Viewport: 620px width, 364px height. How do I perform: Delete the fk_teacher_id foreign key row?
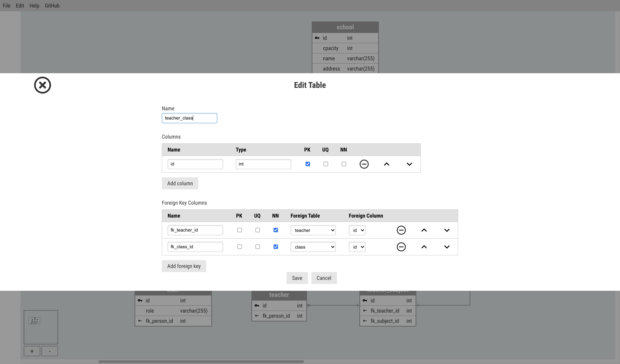pos(401,230)
